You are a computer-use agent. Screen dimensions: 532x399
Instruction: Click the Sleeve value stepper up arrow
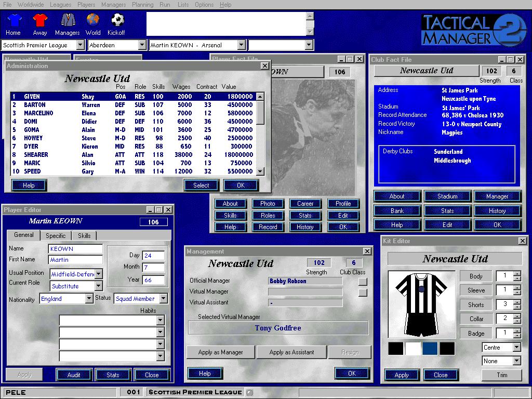pyautogui.click(x=517, y=288)
